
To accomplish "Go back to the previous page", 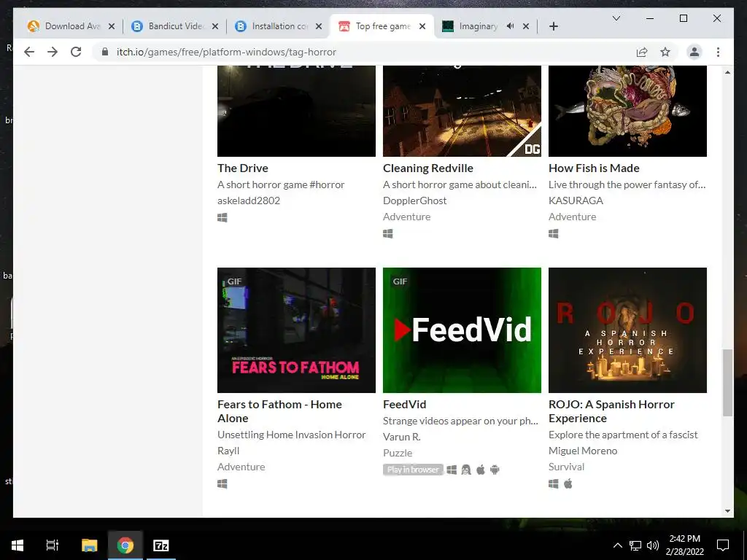I will [29, 52].
